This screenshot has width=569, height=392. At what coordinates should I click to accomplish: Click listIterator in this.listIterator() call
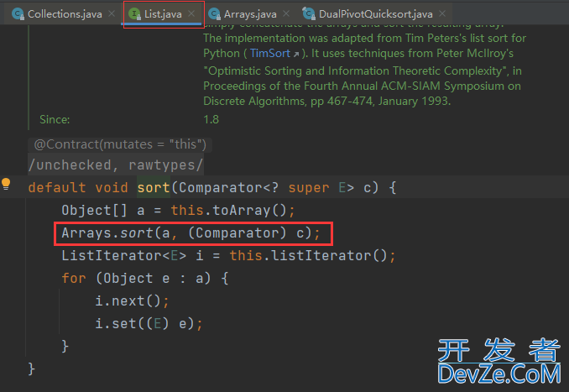click(x=321, y=255)
